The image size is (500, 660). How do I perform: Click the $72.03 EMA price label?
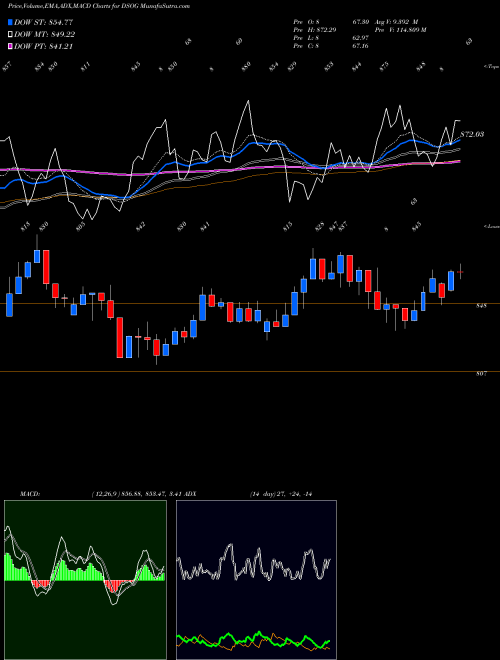click(472, 134)
